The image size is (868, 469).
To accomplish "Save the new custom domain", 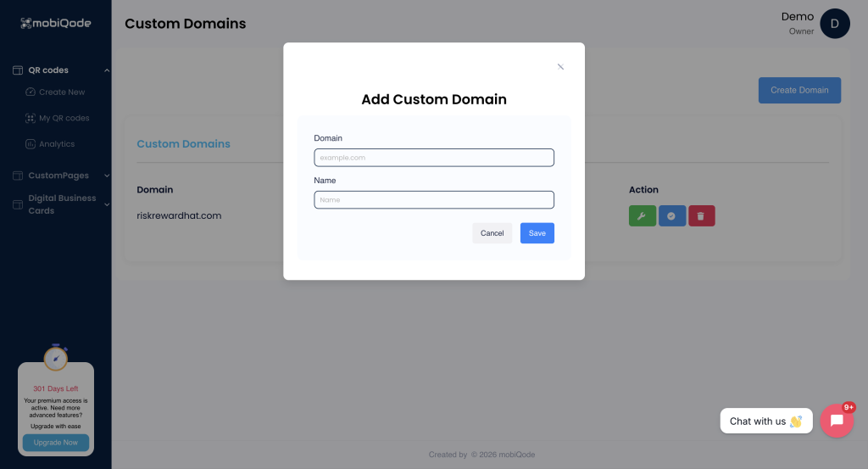I will point(537,233).
